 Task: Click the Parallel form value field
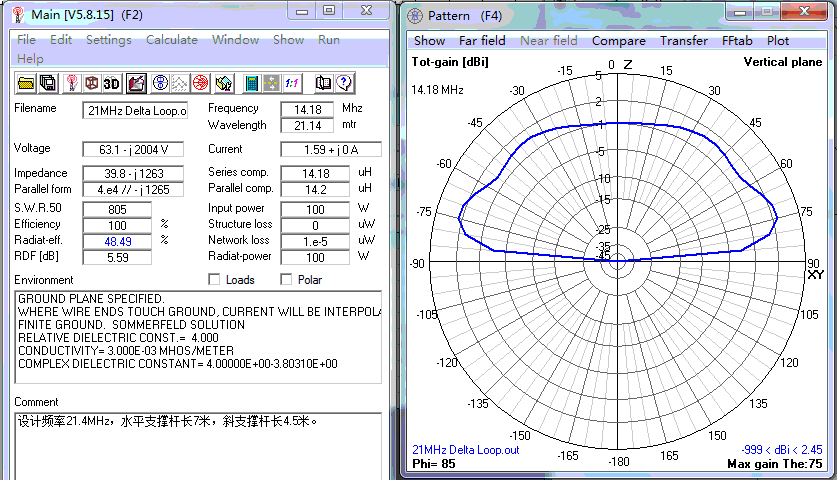tap(133, 189)
